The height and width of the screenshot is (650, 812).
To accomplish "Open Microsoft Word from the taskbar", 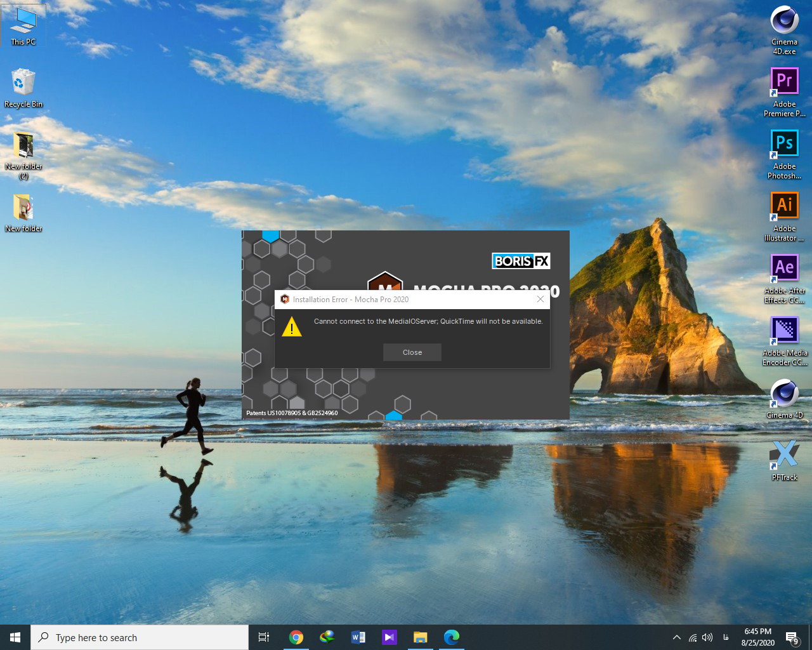I will point(358,637).
